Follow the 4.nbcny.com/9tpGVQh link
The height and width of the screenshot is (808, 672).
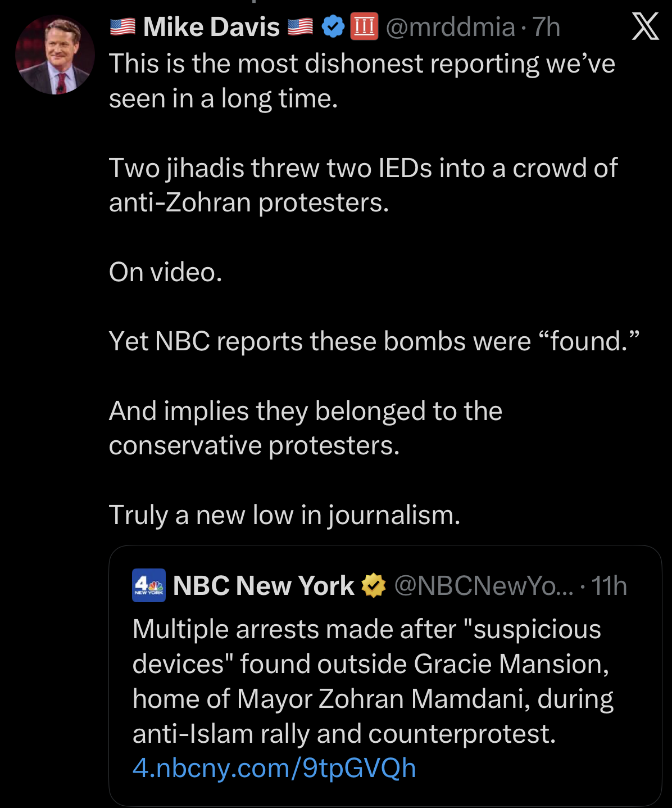[274, 768]
